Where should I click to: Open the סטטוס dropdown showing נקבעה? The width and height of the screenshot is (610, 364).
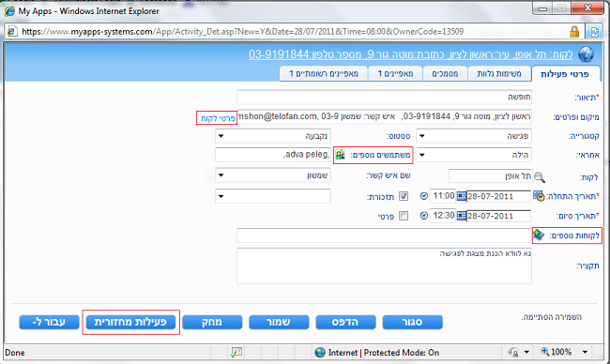(x=273, y=136)
